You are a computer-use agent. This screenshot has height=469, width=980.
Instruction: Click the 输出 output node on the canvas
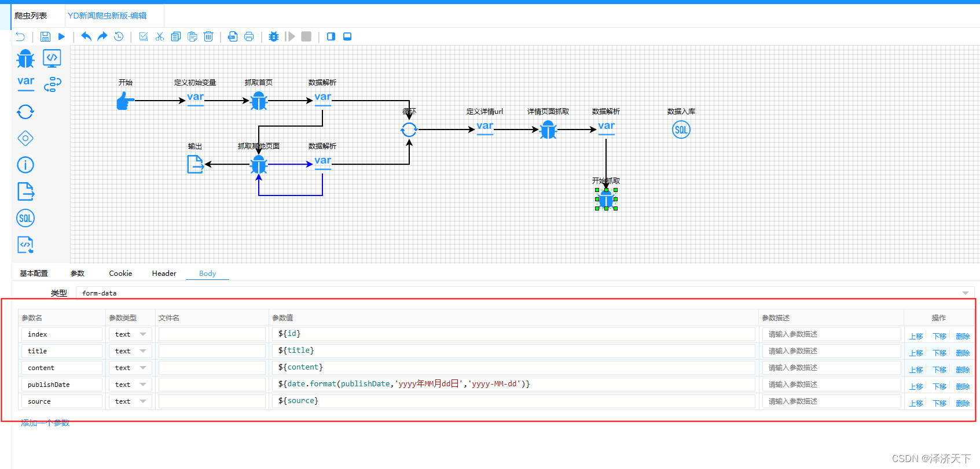(x=196, y=164)
